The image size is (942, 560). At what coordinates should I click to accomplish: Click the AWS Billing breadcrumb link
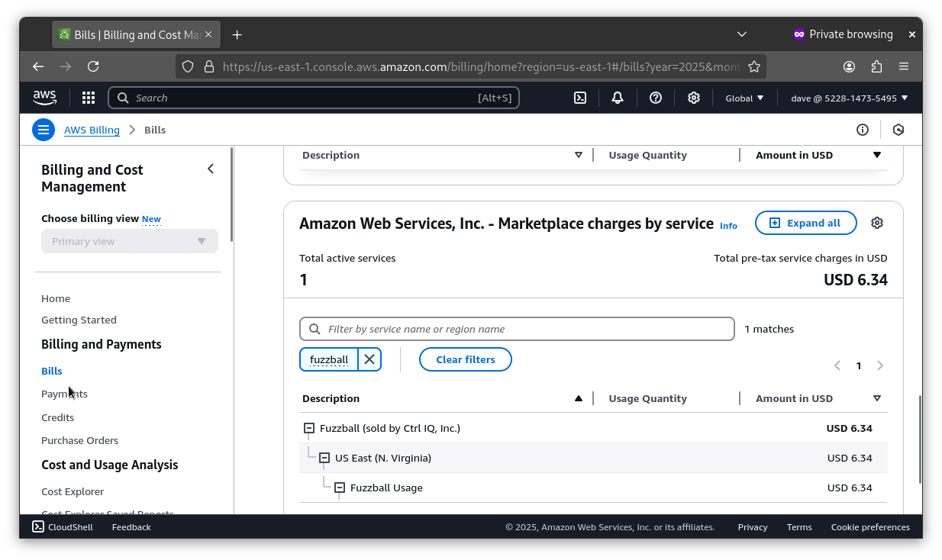pos(92,130)
